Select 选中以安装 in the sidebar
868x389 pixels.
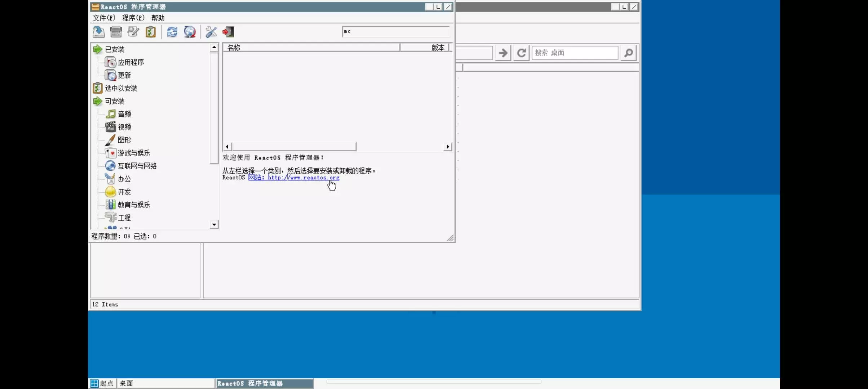pos(121,88)
